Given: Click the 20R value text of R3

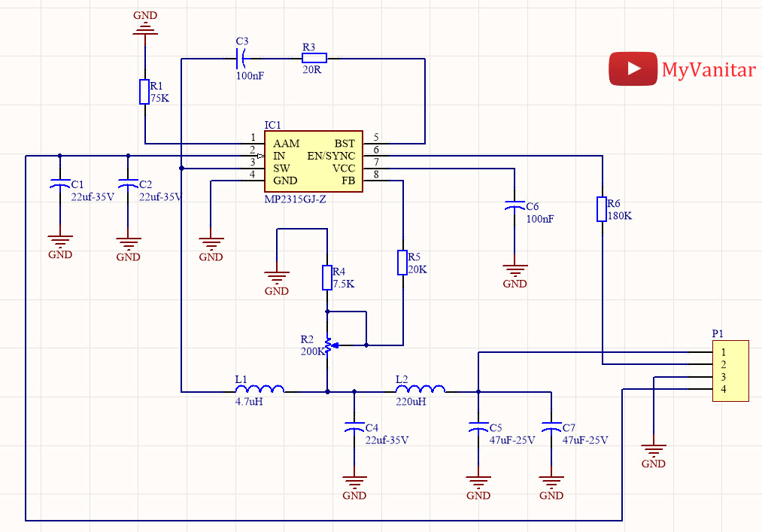Looking at the screenshot, I should pos(311,69).
